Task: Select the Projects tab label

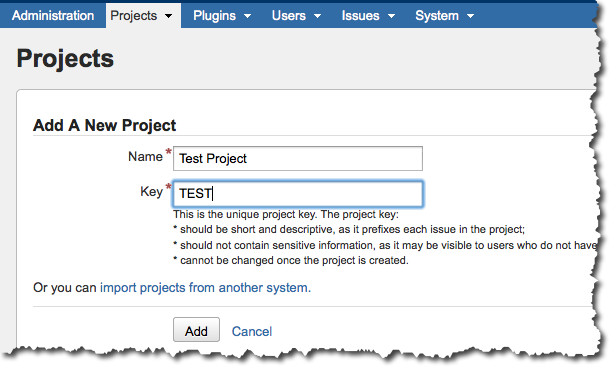Action: tap(134, 16)
